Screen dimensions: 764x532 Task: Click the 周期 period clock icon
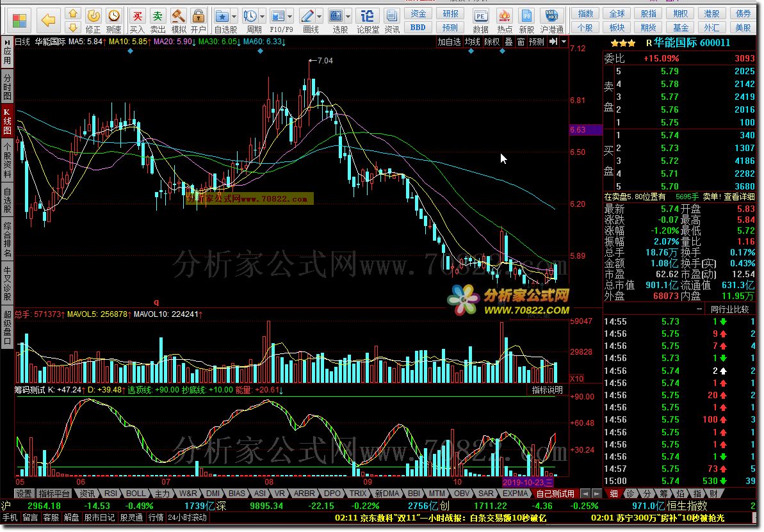click(250, 17)
